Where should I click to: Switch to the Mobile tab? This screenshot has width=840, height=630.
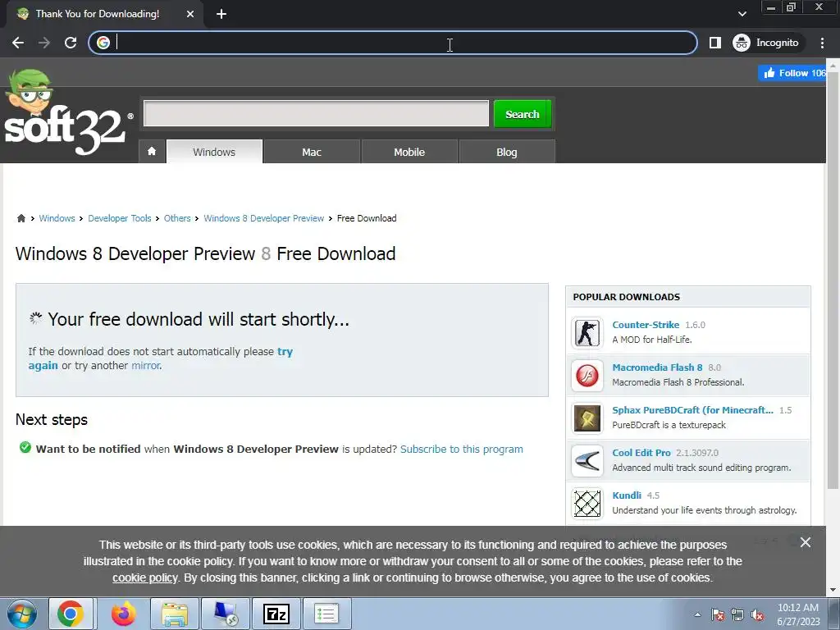tap(409, 152)
